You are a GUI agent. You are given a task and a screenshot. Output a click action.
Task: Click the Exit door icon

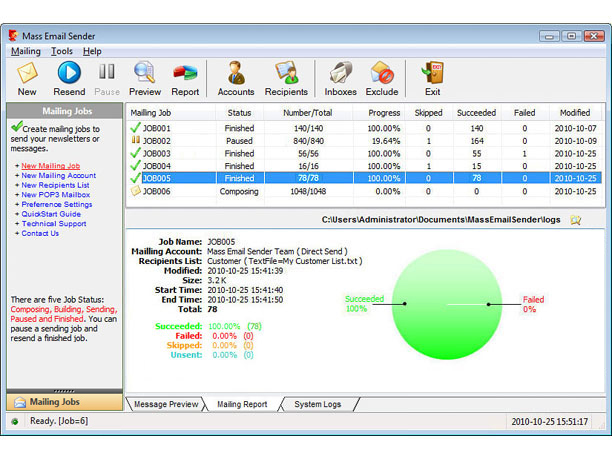[432, 73]
